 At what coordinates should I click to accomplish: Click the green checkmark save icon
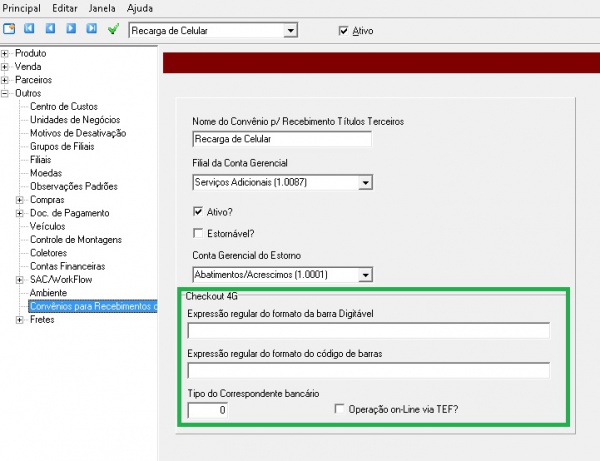coord(113,30)
